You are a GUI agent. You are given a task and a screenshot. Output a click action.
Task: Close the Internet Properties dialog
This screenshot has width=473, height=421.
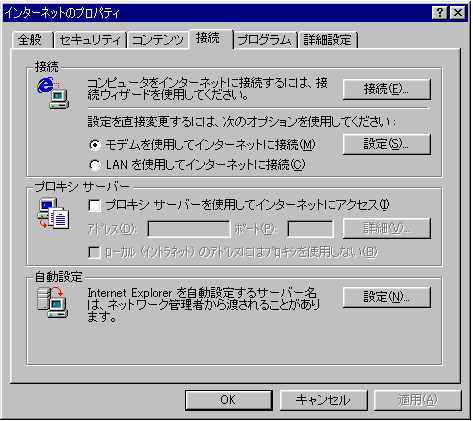coord(458,13)
